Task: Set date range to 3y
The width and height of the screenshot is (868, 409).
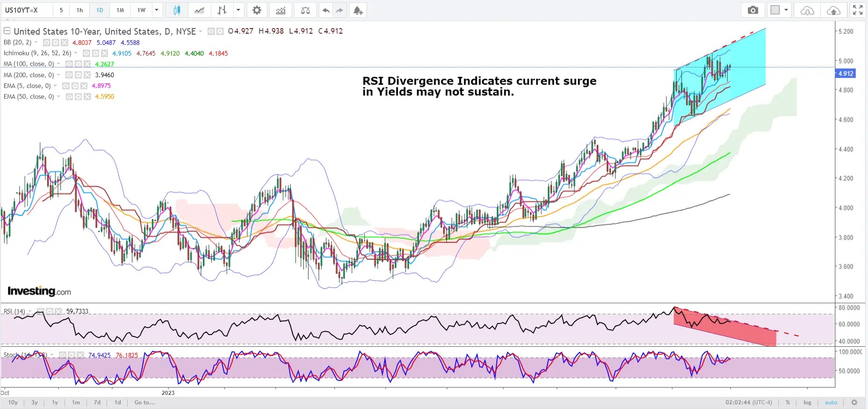Action: point(35,402)
